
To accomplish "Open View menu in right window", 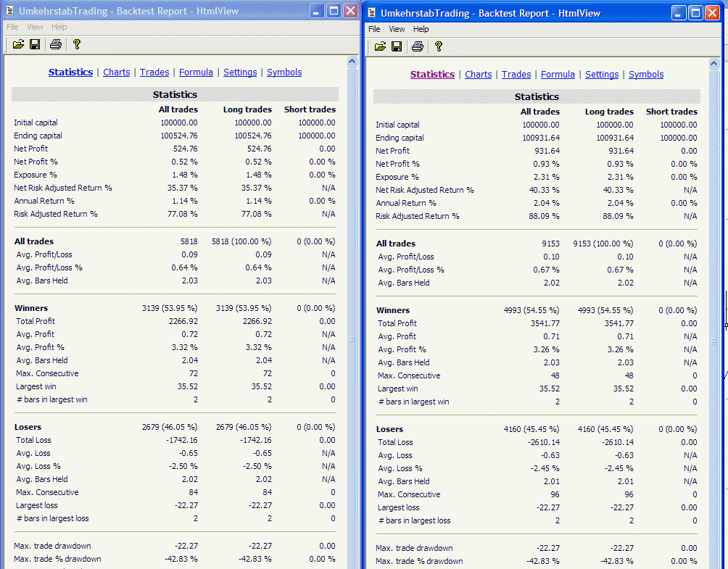I will point(397,29).
